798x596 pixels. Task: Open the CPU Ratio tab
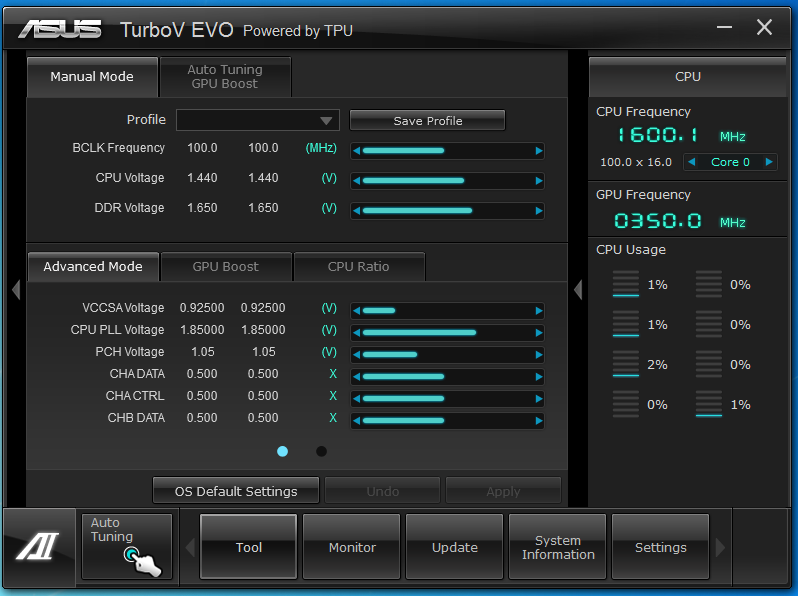pyautogui.click(x=359, y=267)
